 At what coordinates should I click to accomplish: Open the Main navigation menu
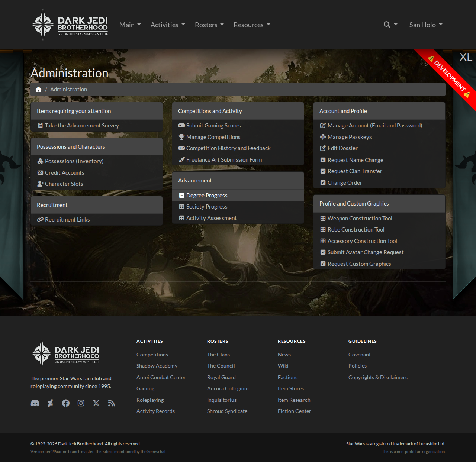pos(130,25)
